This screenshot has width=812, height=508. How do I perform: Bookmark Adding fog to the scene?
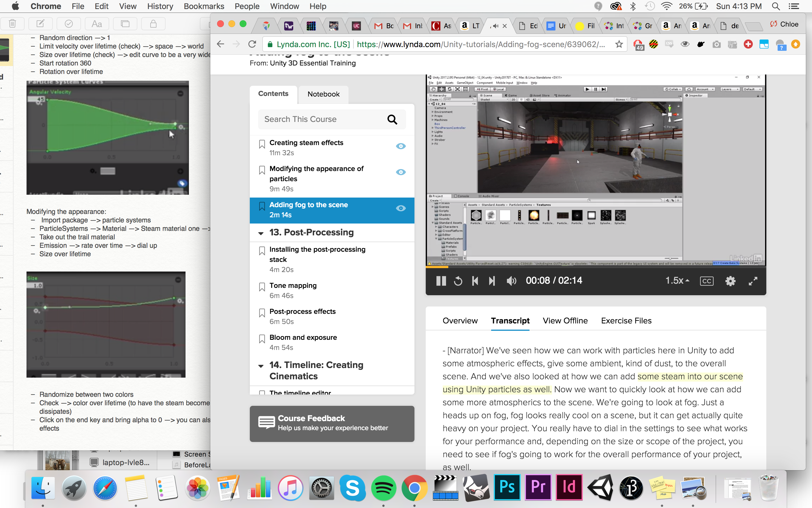pyautogui.click(x=262, y=206)
